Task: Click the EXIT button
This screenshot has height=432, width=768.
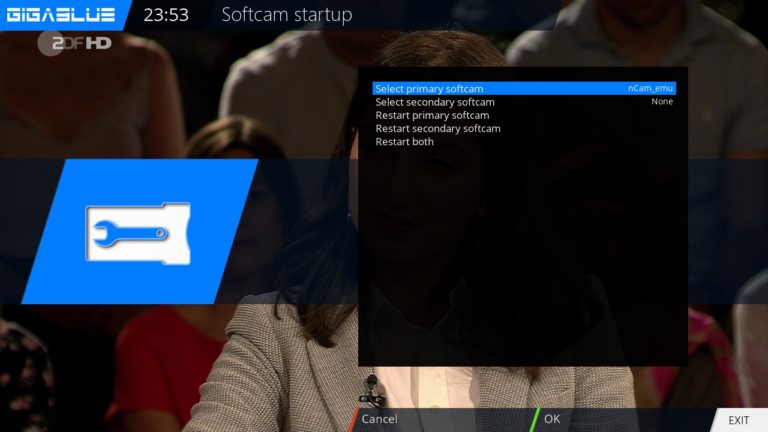Action: point(739,420)
